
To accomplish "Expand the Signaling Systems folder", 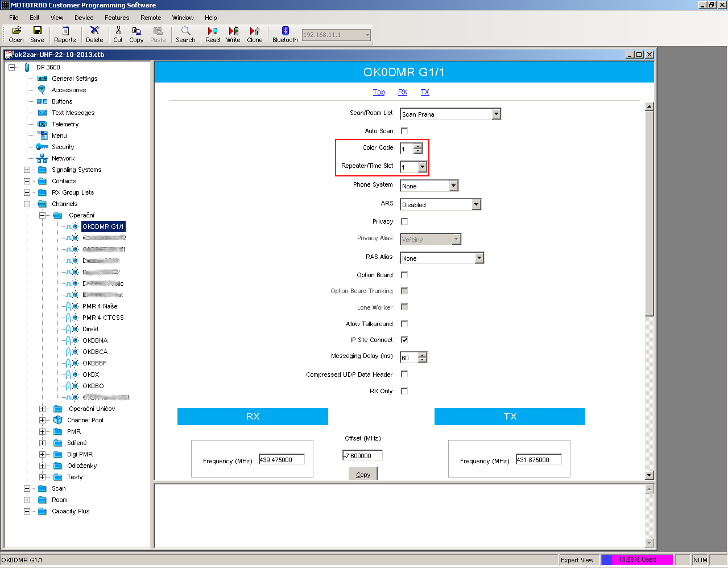I will click(x=27, y=170).
